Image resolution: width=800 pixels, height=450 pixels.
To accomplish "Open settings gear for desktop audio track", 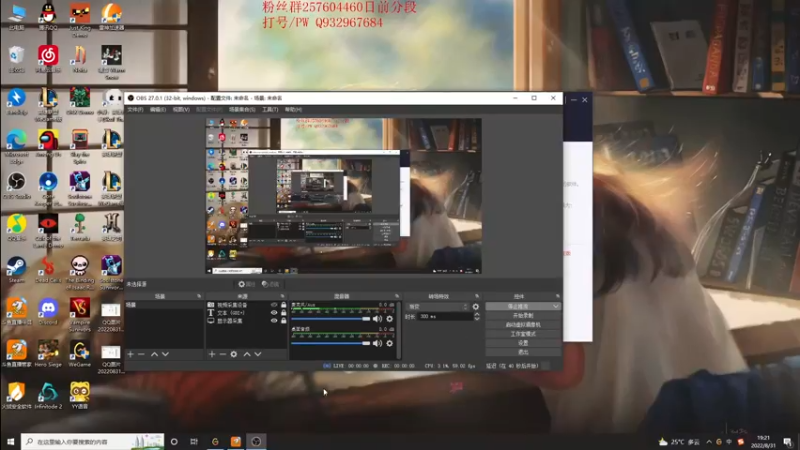I will tap(390, 343).
